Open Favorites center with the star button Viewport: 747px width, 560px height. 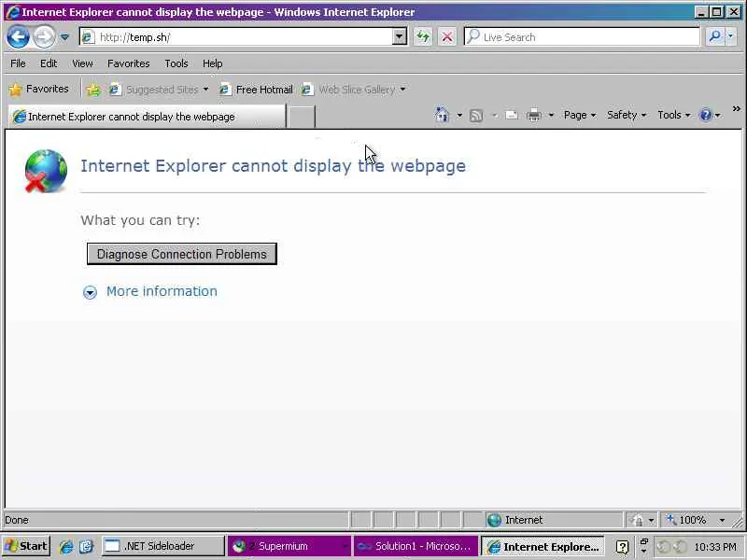tap(38, 89)
